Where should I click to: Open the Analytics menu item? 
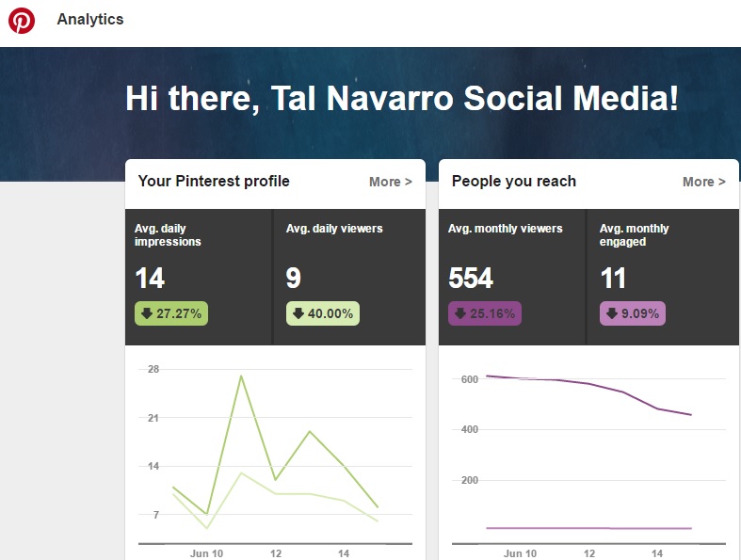point(89,19)
